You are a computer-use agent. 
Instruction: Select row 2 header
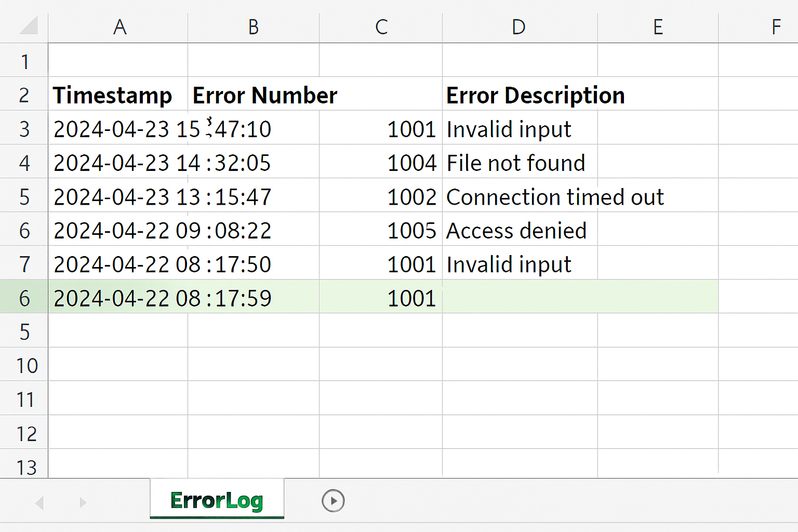24,94
